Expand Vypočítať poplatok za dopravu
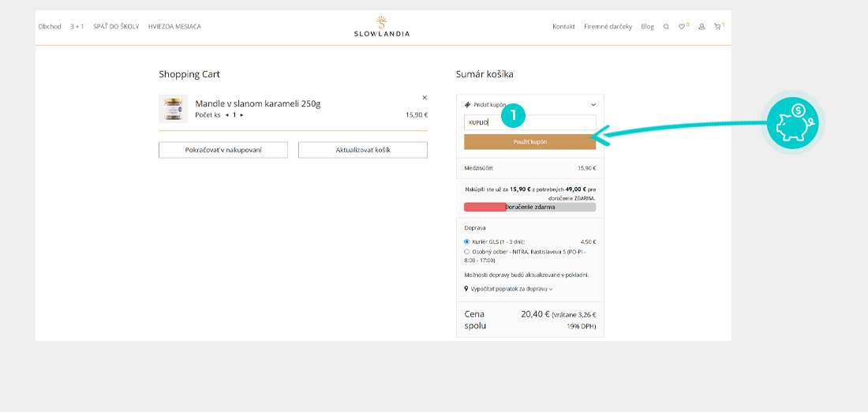The image size is (868, 412). (508, 289)
